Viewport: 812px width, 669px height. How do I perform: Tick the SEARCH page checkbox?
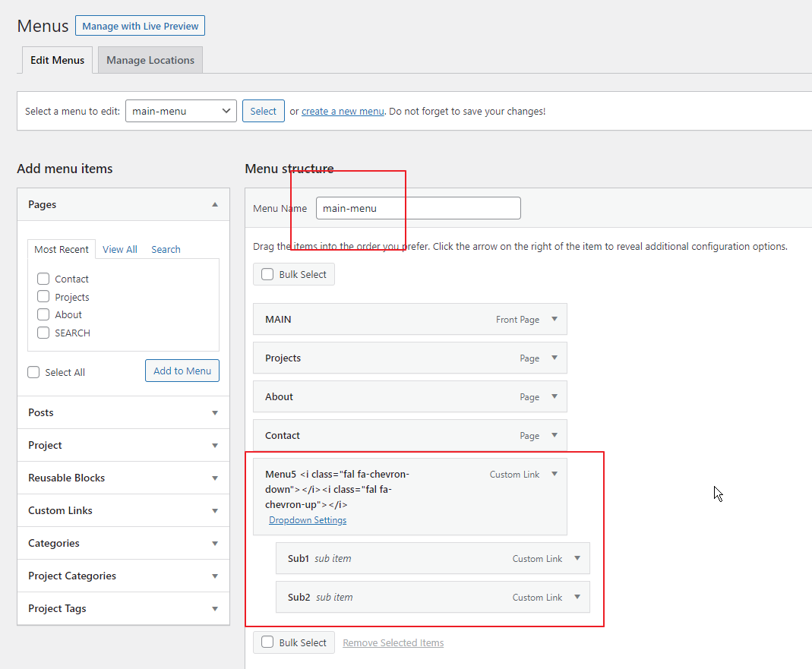click(43, 333)
